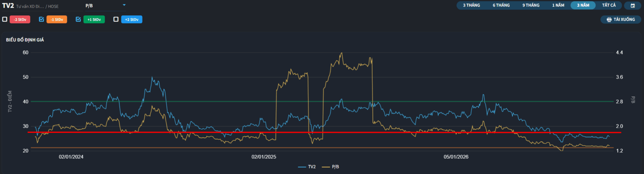This screenshot has width=644, height=174.
Task: Click the orange -1 StDv label
Action: [57, 19]
